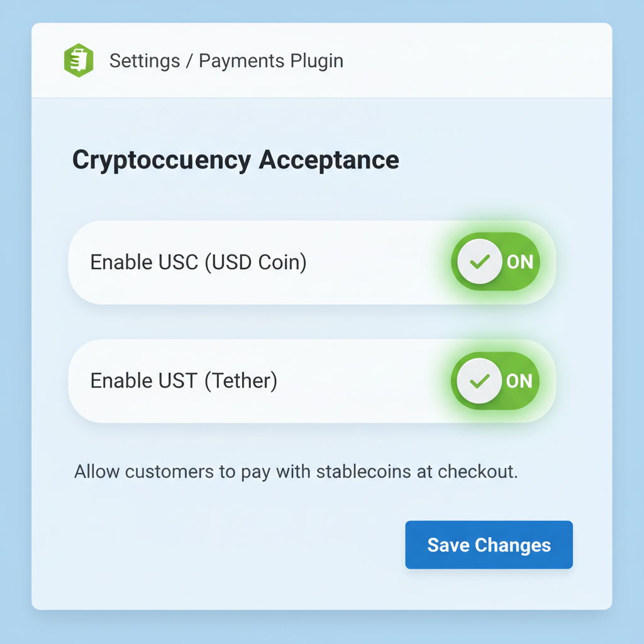Click the ON label of the UST switch
Image resolution: width=644 pixels, height=644 pixels.
[521, 380]
